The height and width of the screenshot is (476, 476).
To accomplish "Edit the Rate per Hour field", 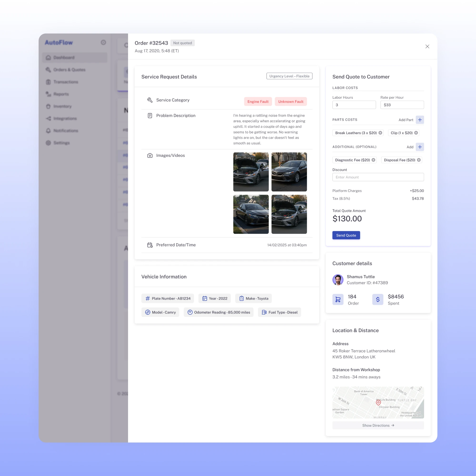I will [x=402, y=105].
